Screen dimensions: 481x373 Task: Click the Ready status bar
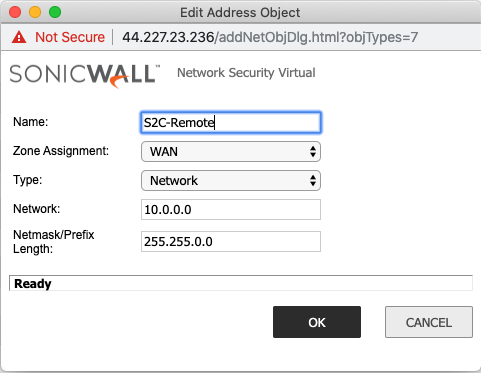(x=241, y=283)
